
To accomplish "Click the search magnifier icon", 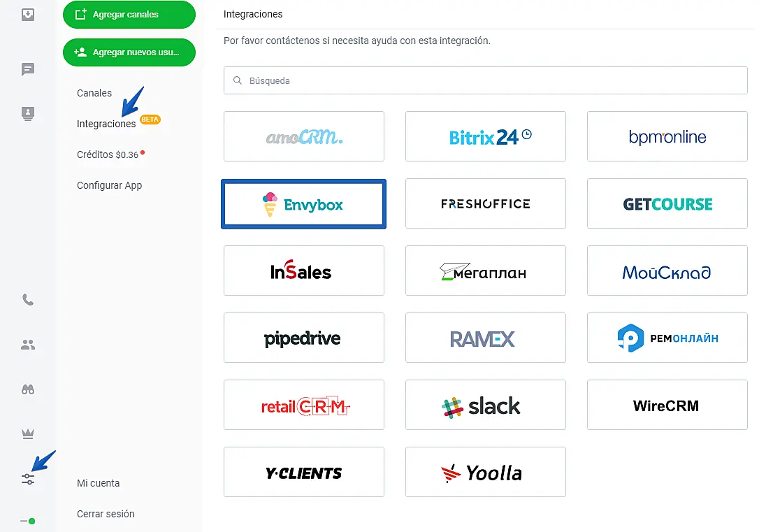I will (237, 80).
